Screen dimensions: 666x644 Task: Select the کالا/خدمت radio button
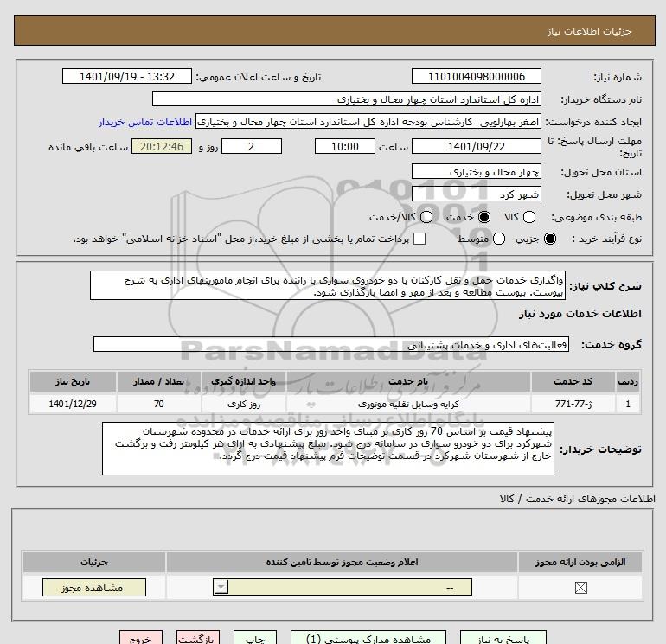click(x=426, y=217)
